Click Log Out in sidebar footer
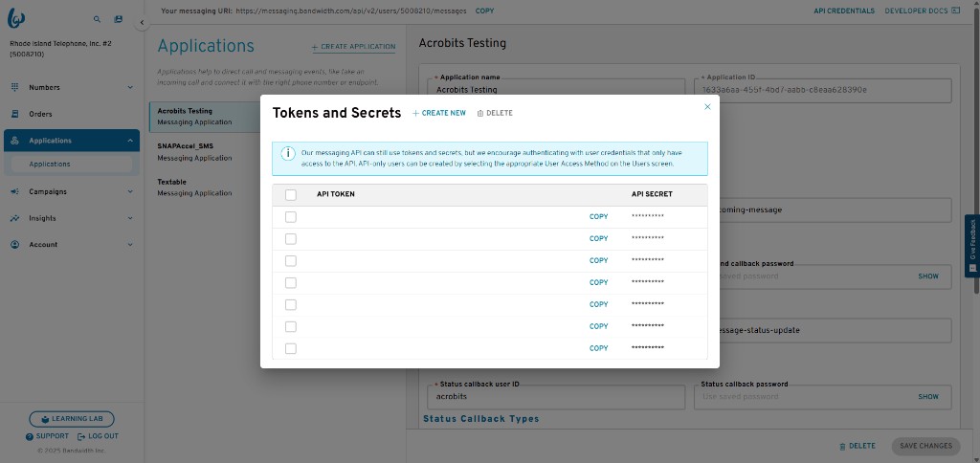Screen dimensions: 980x463 99,436
